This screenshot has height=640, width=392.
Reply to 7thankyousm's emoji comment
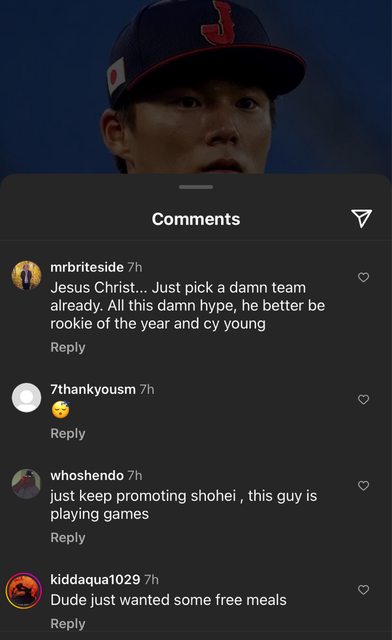click(68, 433)
